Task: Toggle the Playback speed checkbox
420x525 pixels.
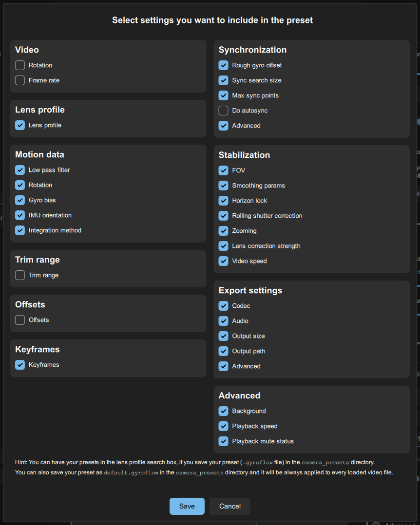Action: tap(223, 426)
